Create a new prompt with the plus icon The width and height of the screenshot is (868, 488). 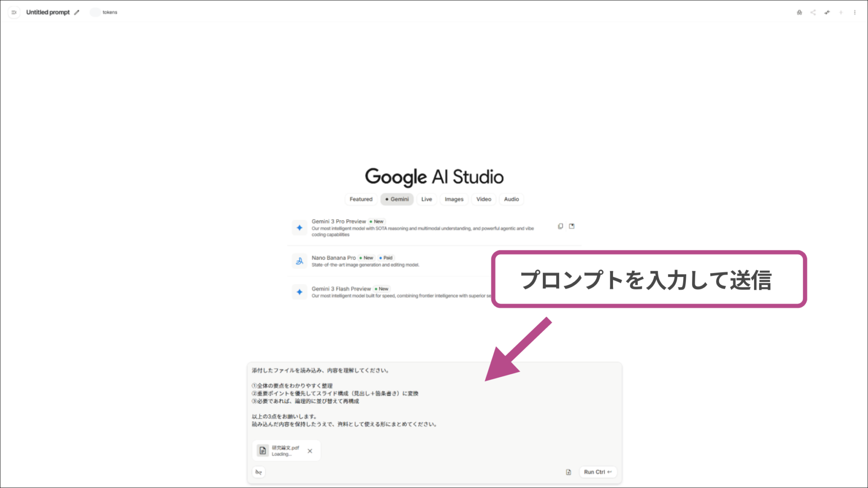[x=841, y=12]
